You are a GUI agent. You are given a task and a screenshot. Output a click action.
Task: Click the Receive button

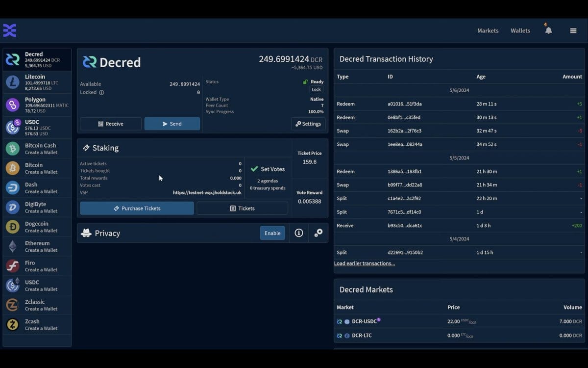(111, 124)
